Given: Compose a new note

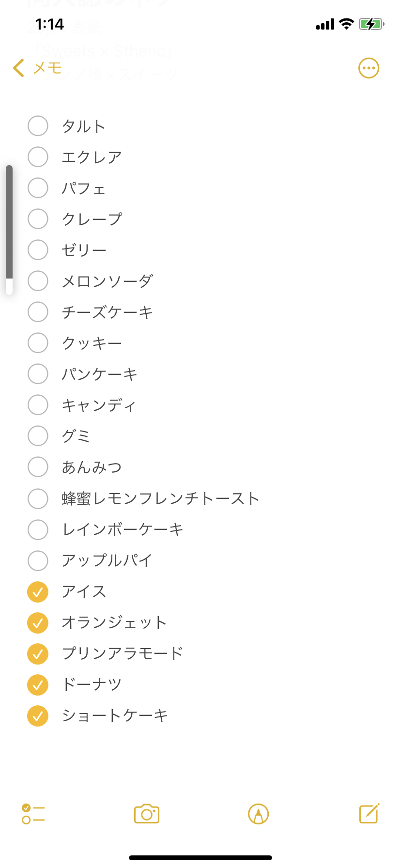Looking at the screenshot, I should [x=369, y=814].
